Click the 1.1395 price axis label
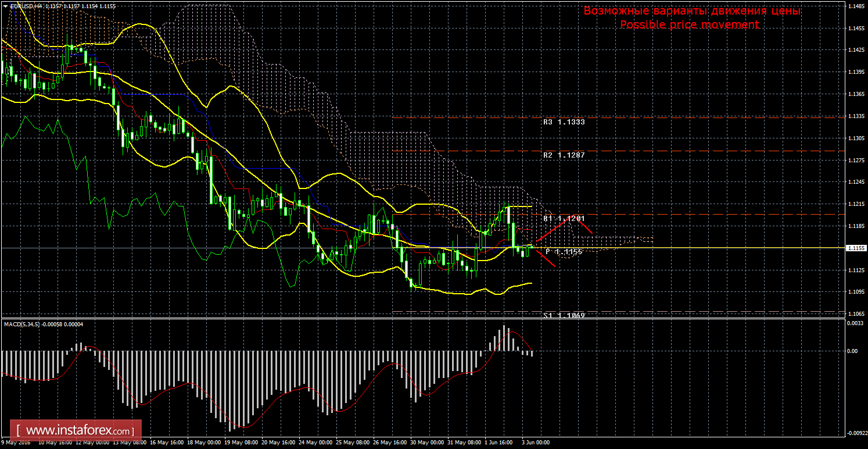868x449 pixels. [856, 72]
